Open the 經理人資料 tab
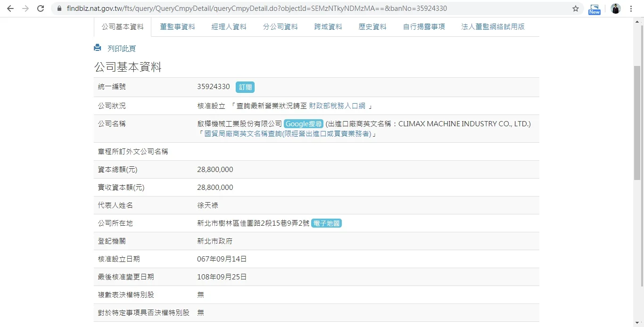 tap(229, 27)
